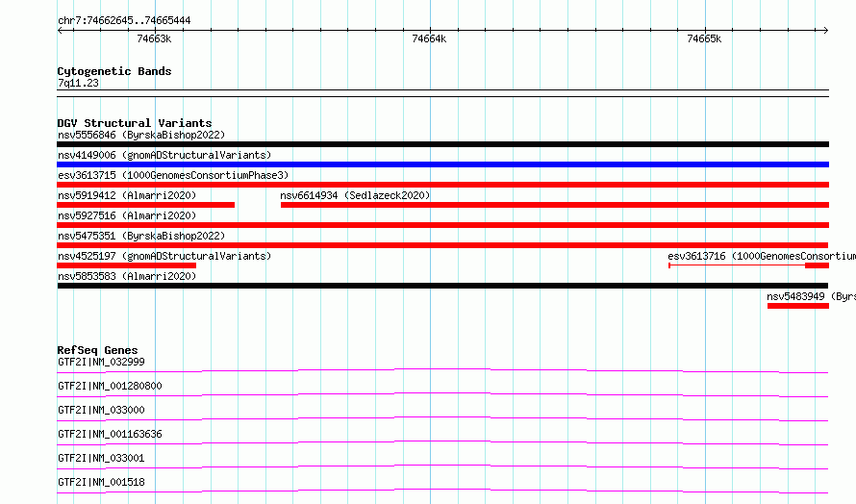Click the magenta line under GTF2I|NM_001163636
The height and width of the screenshot is (504, 856).
442,442
